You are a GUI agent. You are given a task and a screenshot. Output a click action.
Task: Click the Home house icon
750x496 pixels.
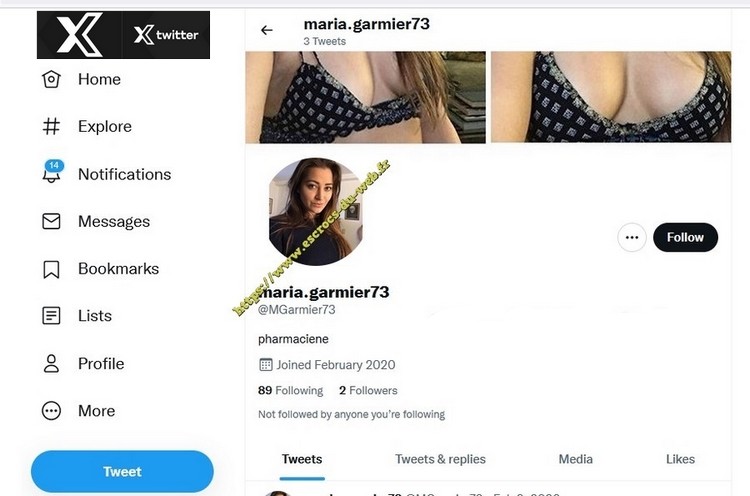coord(51,80)
